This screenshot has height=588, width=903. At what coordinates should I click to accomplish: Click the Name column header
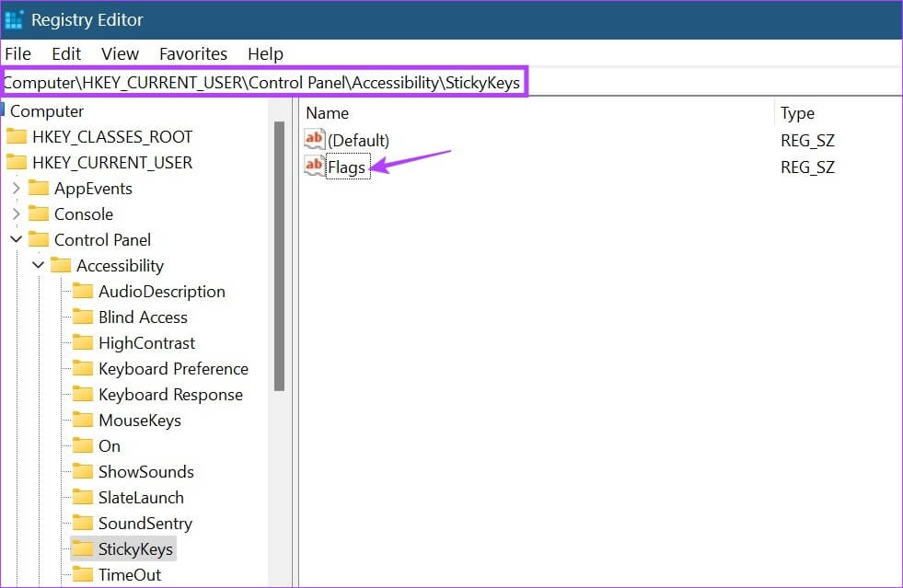330,112
